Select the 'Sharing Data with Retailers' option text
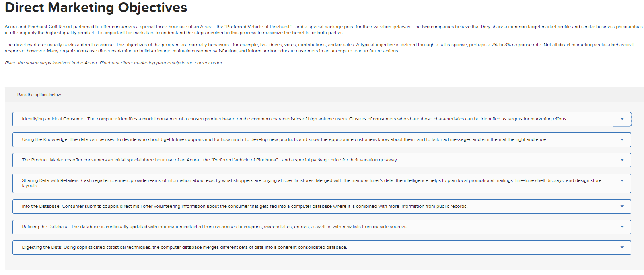Viewport: 644px width, 275px height. tap(312, 183)
